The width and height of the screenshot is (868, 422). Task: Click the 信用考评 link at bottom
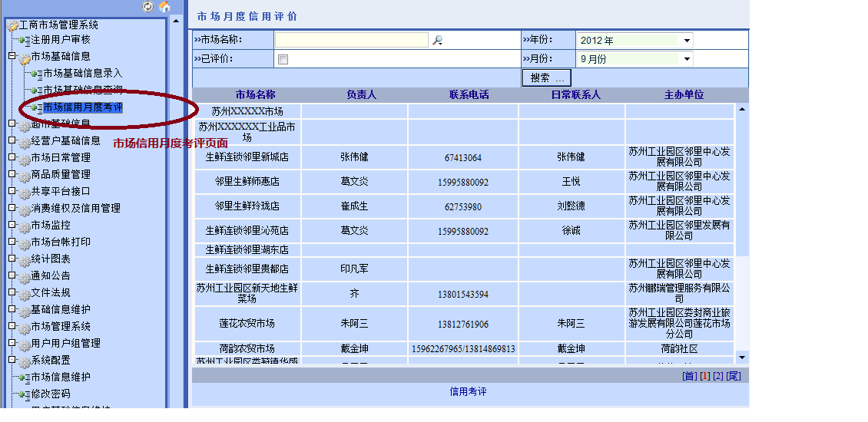(469, 391)
